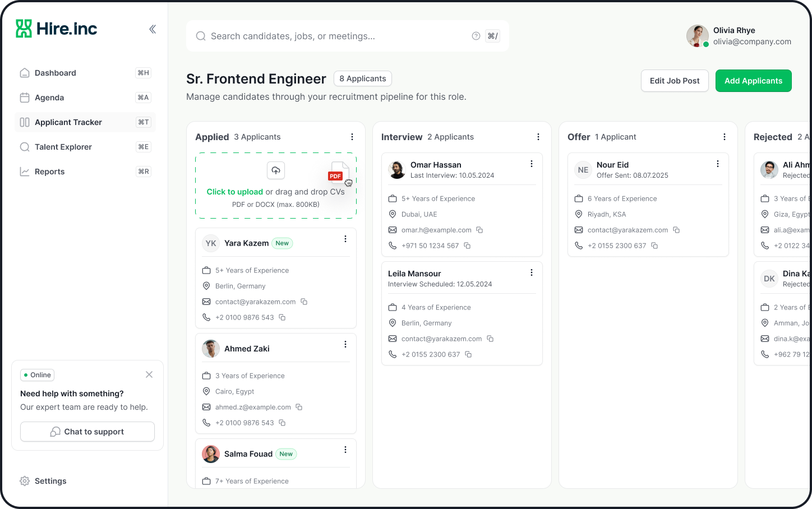Image resolution: width=812 pixels, height=509 pixels.
Task: Dismiss the support help card
Action: coord(149,374)
